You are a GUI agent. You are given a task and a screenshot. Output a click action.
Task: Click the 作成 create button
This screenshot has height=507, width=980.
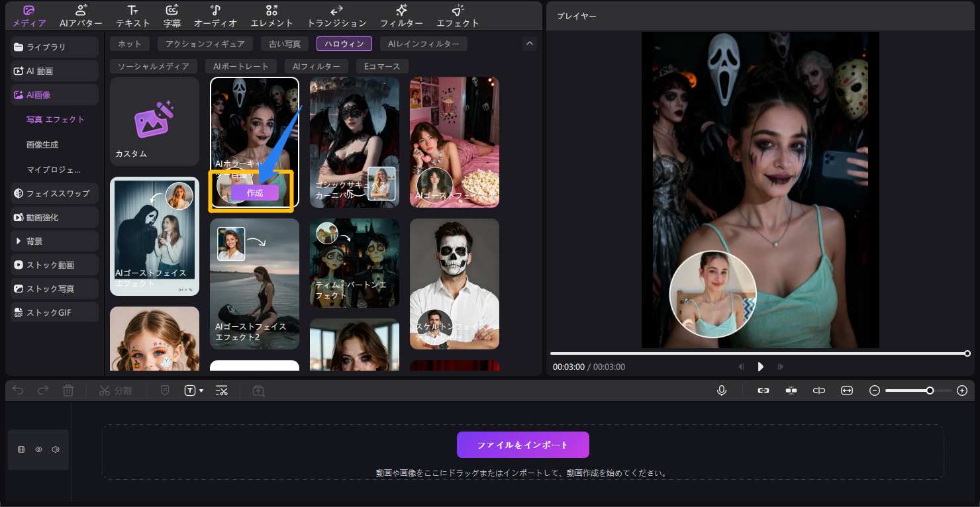coord(255,193)
